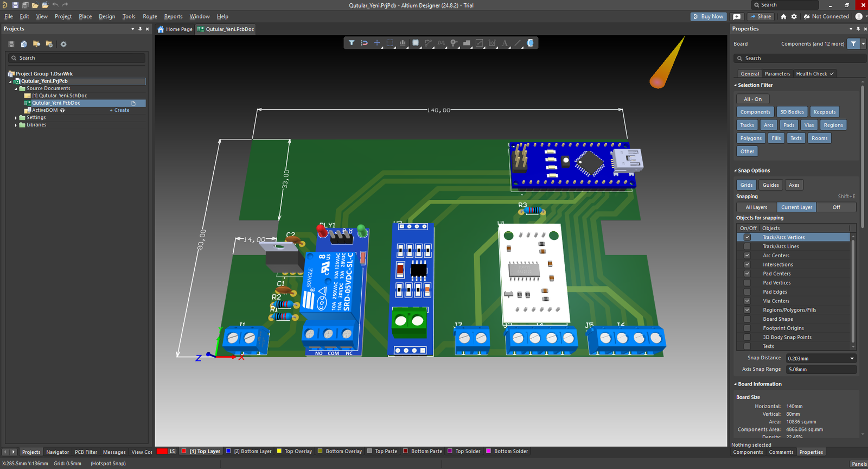
Task: Open the Snap Distance dropdown
Action: [x=852, y=358]
